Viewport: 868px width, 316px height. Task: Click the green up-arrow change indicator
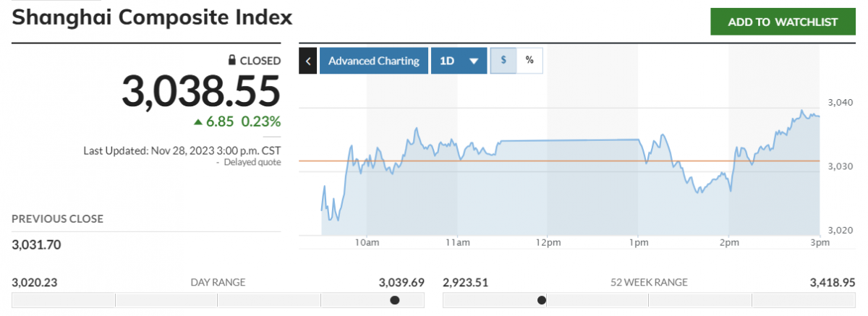(198, 122)
